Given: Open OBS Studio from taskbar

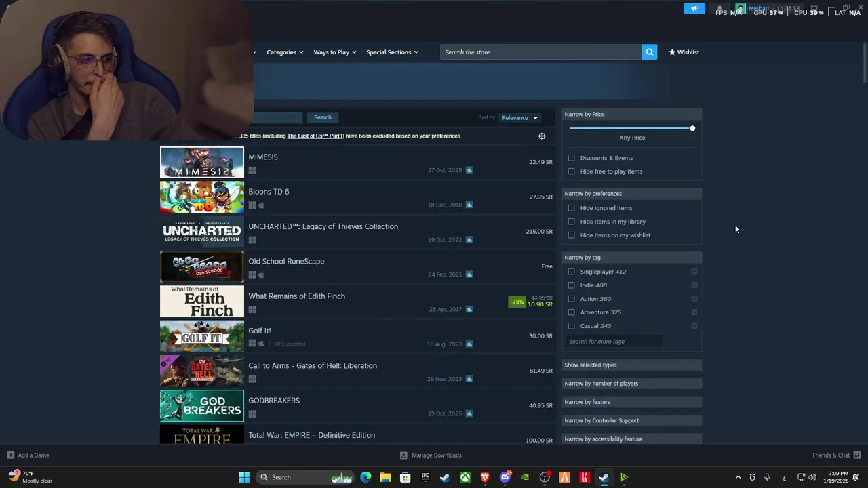Looking at the screenshot, I should tap(545, 477).
